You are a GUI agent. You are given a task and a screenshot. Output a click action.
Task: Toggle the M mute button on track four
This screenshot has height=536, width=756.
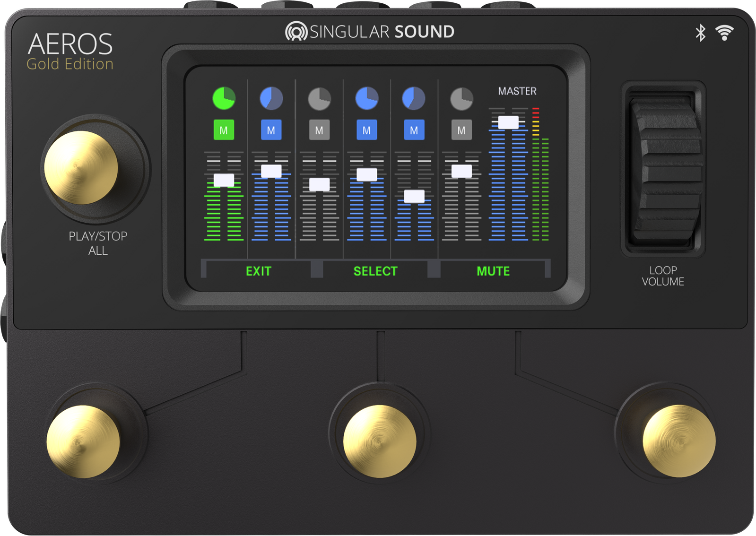point(366,130)
